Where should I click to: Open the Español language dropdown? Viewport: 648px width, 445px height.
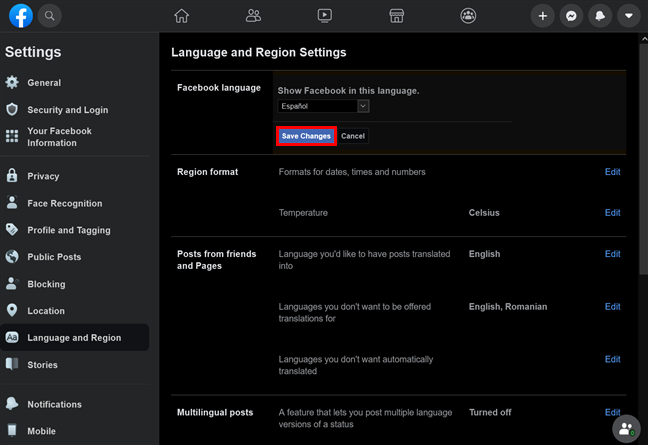point(323,106)
